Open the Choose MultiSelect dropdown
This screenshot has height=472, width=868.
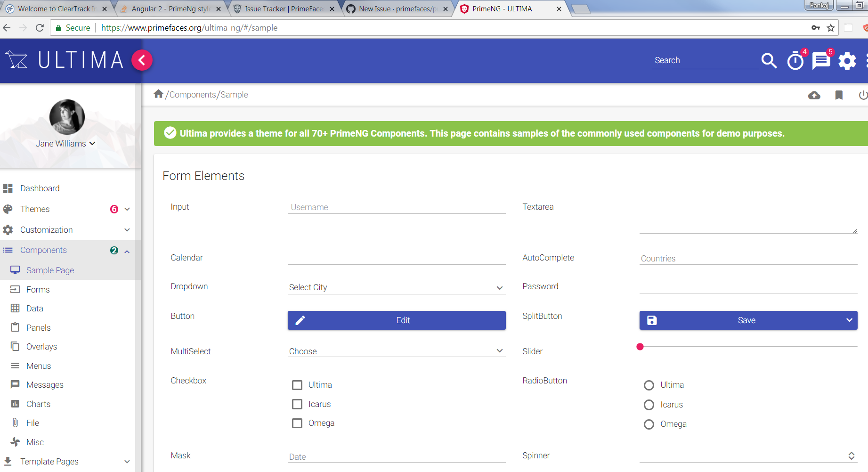[x=396, y=351]
